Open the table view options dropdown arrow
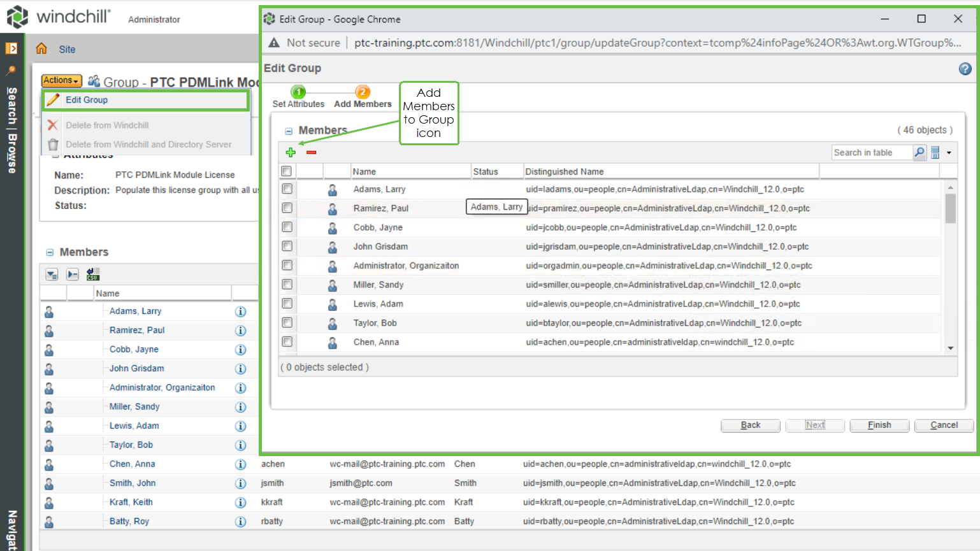 click(949, 153)
